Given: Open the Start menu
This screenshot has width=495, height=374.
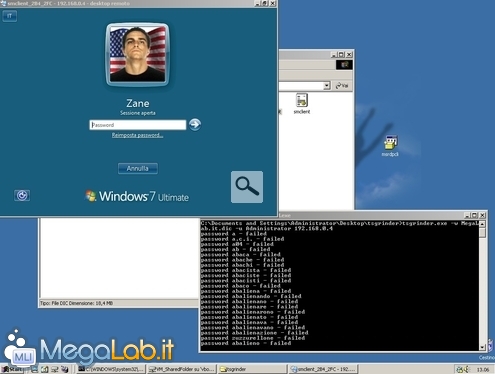Looking at the screenshot, I should (x=12, y=369).
